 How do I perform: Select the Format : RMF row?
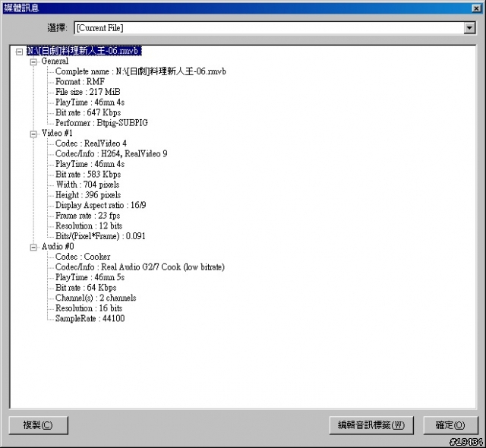tap(80, 82)
